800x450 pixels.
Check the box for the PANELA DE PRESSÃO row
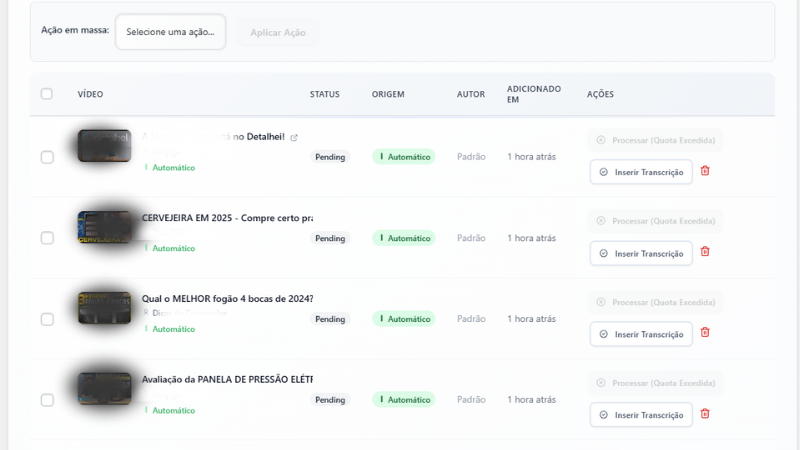click(47, 400)
